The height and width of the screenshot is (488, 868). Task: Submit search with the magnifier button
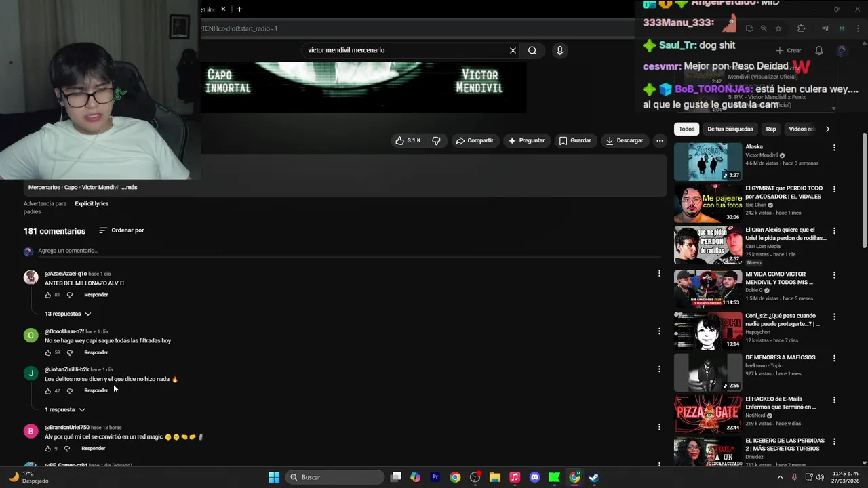[532, 50]
